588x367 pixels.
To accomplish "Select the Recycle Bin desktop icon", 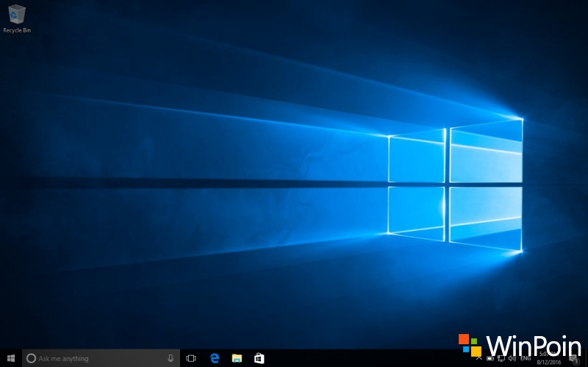I will [17, 19].
